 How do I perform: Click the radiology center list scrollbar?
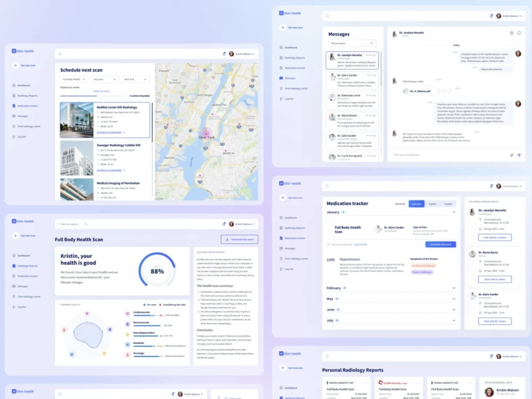[x=152, y=122]
